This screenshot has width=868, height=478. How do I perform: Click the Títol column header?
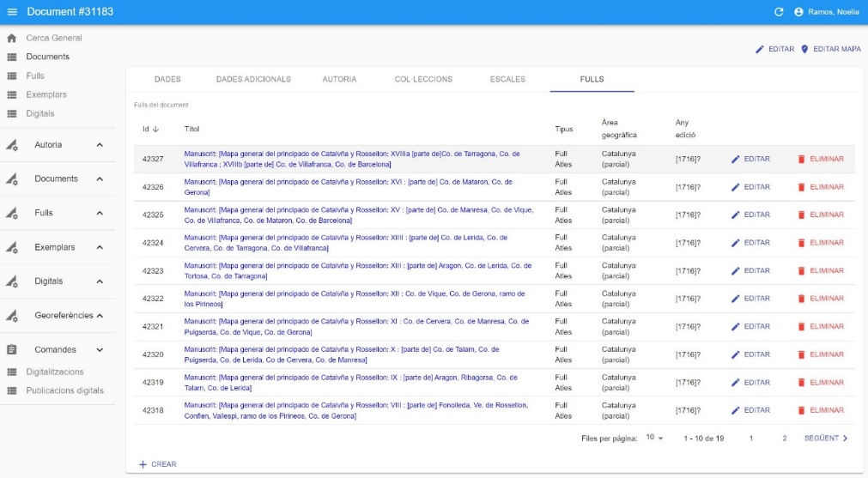[x=191, y=129]
